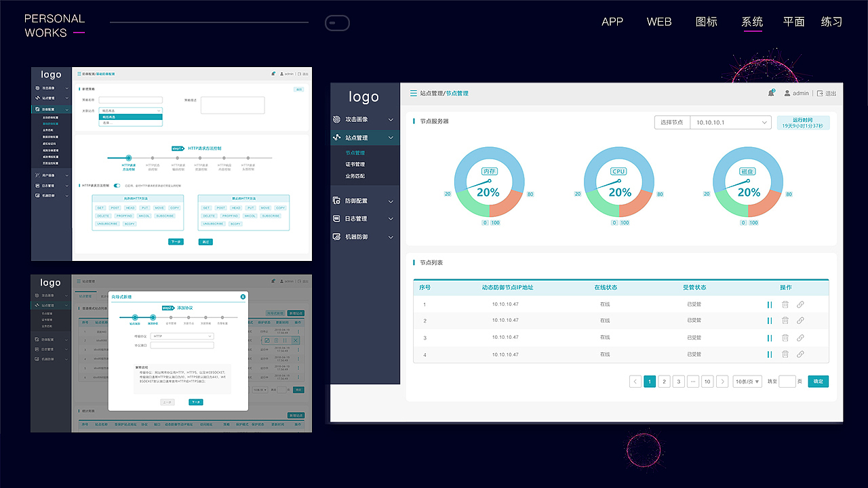The width and height of the screenshot is (868, 488).
Task: Open the 平面 category in top navigation
Action: (x=794, y=22)
